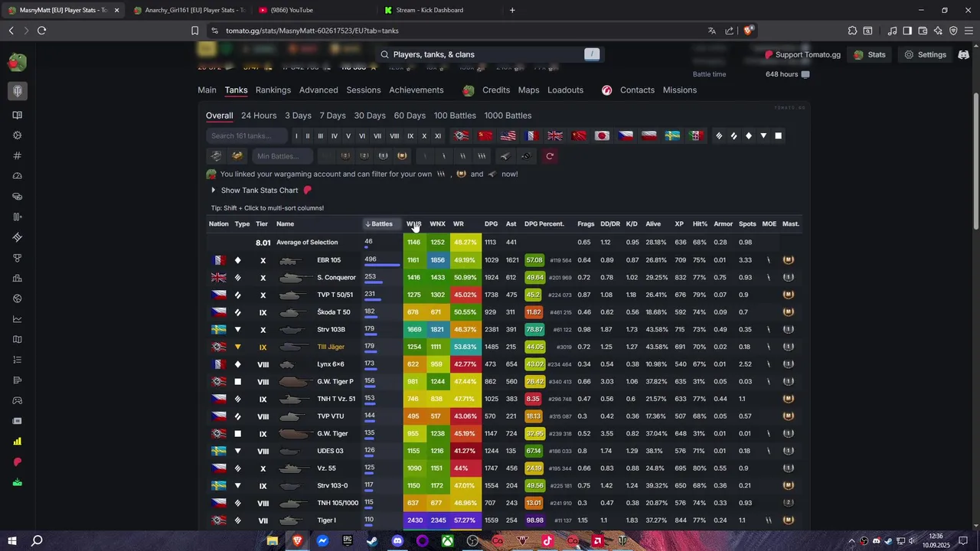Toggle the SPG square tank type filter
The height and width of the screenshot is (551, 980).
[778, 135]
